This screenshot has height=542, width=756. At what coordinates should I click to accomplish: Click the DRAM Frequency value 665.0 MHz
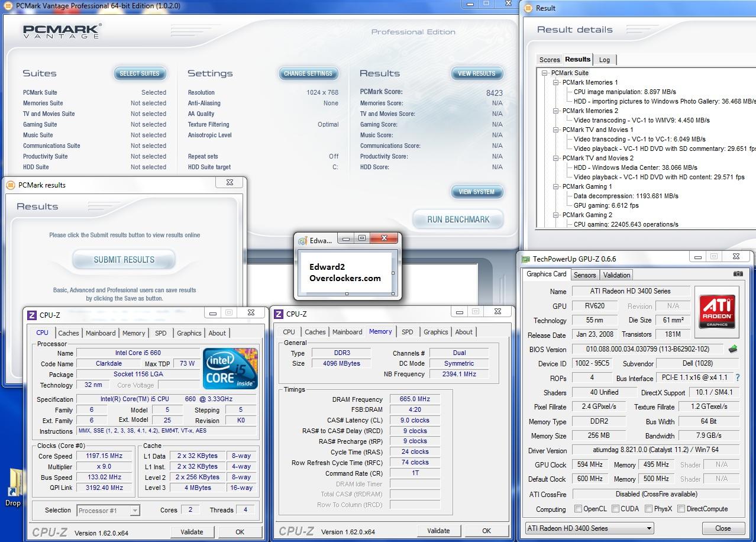pyautogui.click(x=414, y=399)
